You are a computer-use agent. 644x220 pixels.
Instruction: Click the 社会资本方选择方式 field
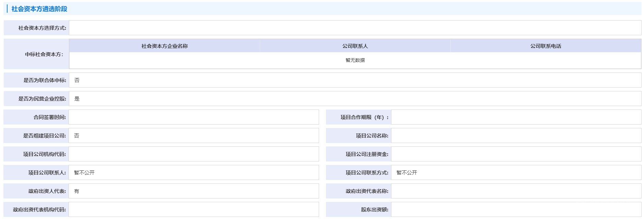point(355,28)
